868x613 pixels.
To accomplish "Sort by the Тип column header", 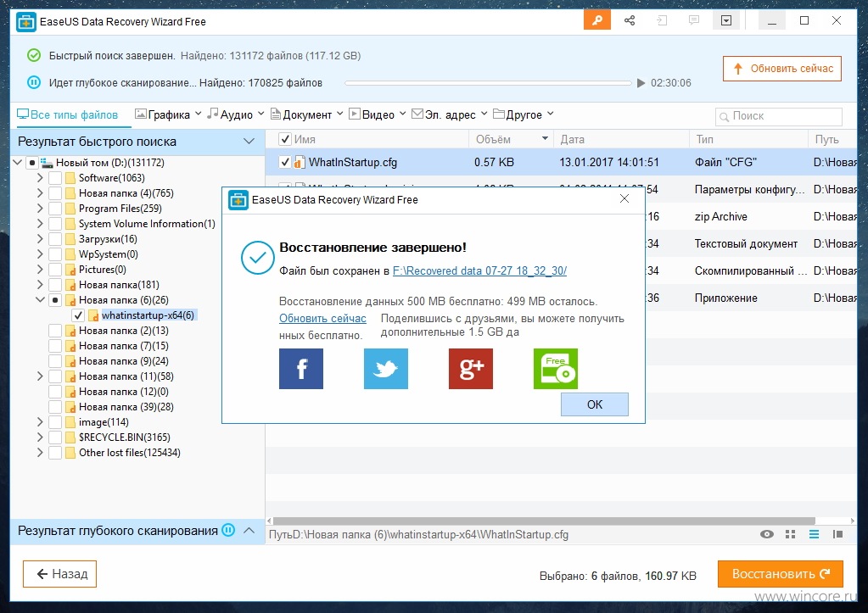I will (748, 139).
